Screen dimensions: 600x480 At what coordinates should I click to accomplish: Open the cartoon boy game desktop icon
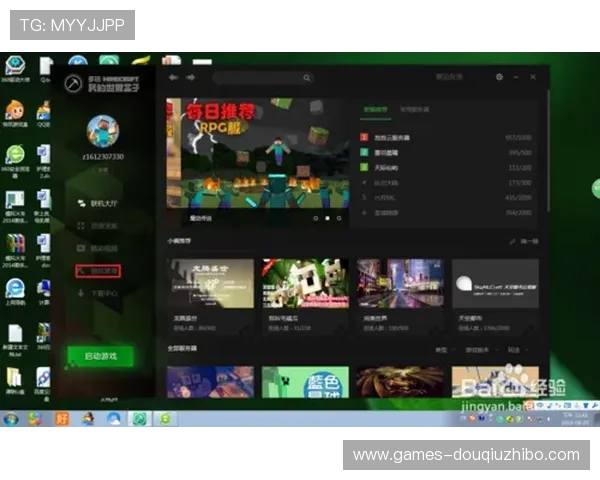pos(15,113)
